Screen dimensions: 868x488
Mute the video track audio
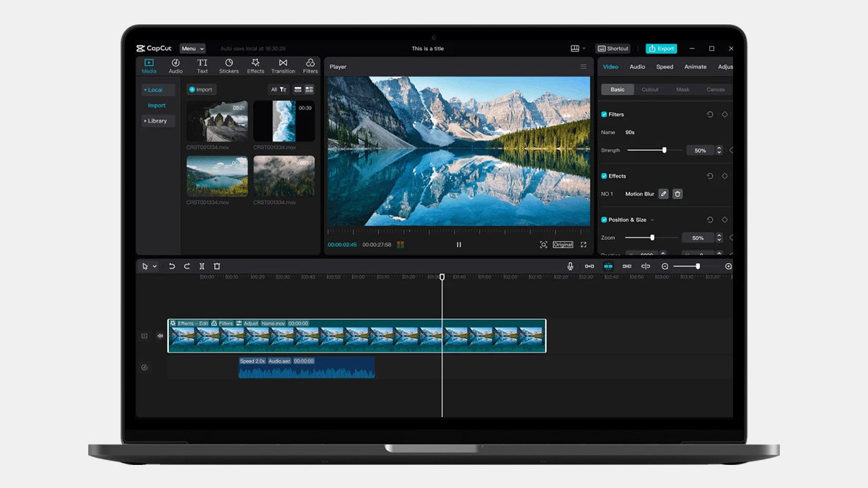pos(161,335)
